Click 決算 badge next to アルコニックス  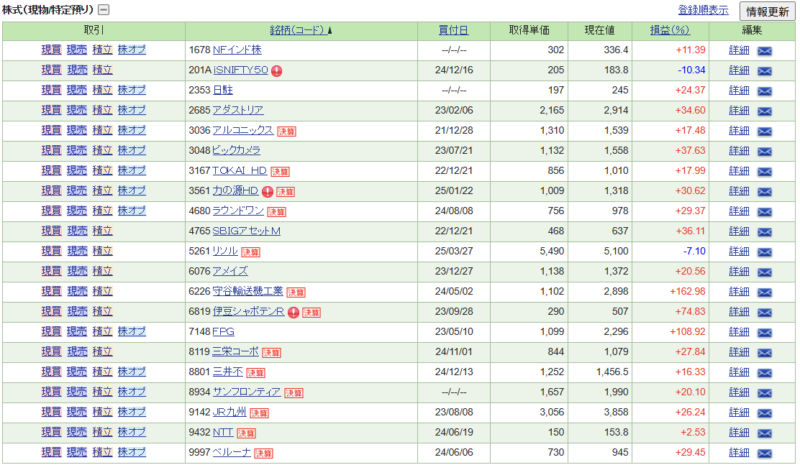click(x=287, y=132)
